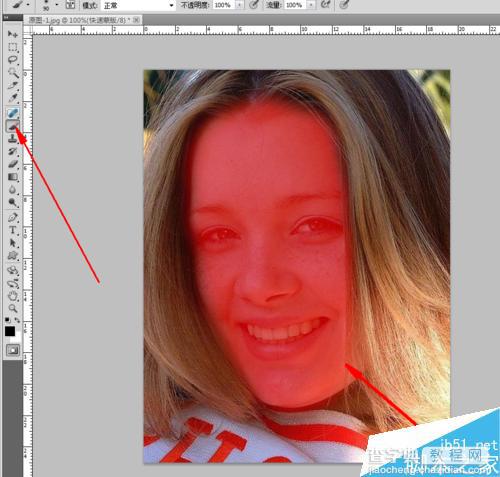Screen dimensions: 500x477
Task: Select the Horizontal Type tool
Action: [x=13, y=230]
